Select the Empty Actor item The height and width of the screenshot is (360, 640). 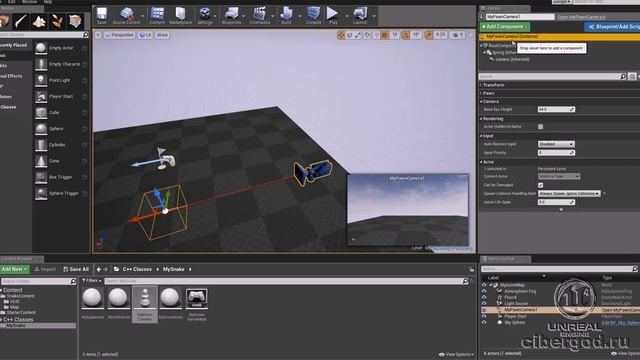pyautogui.click(x=61, y=48)
